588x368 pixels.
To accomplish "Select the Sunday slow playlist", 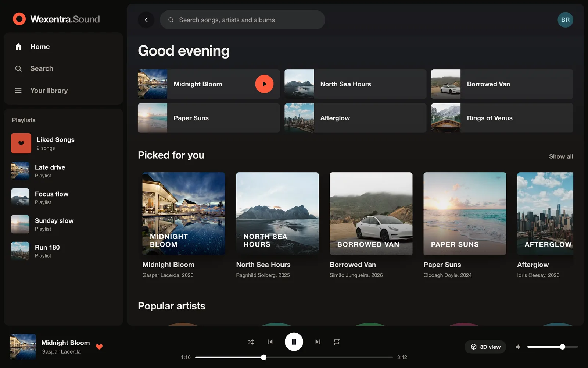I will 63,224.
